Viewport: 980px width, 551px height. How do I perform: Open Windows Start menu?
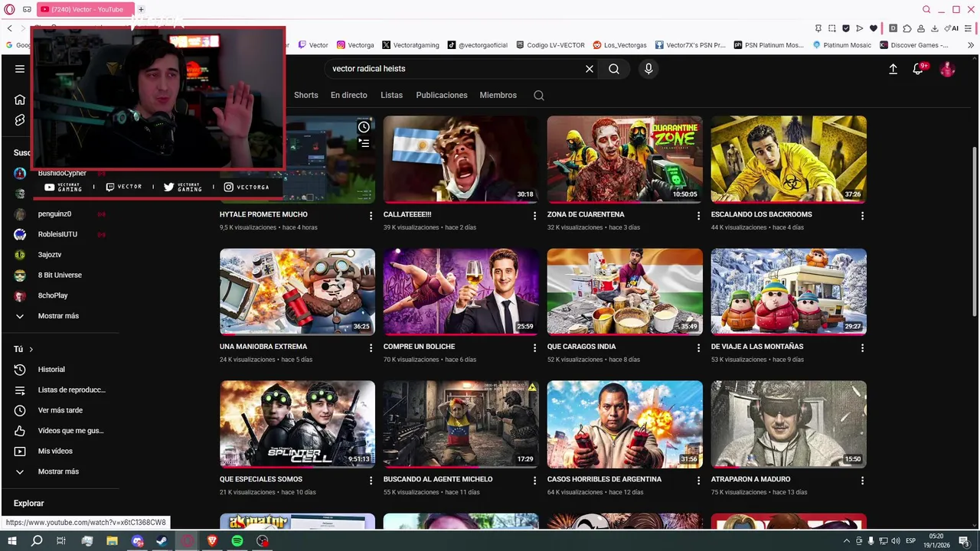click(x=11, y=541)
